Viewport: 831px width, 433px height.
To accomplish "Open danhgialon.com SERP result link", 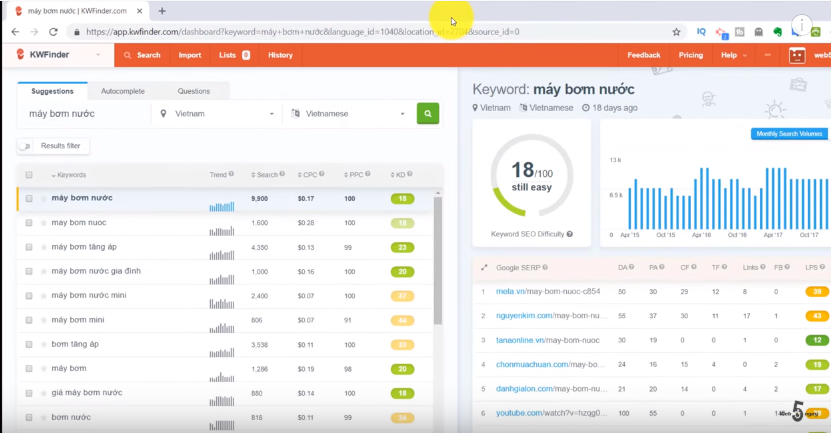I will [x=551, y=389].
